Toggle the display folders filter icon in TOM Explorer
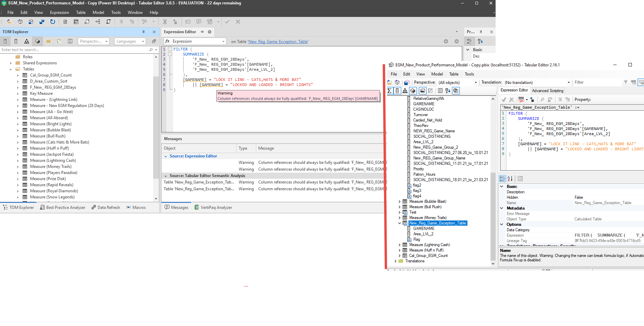 pyautogui.click(x=48, y=41)
